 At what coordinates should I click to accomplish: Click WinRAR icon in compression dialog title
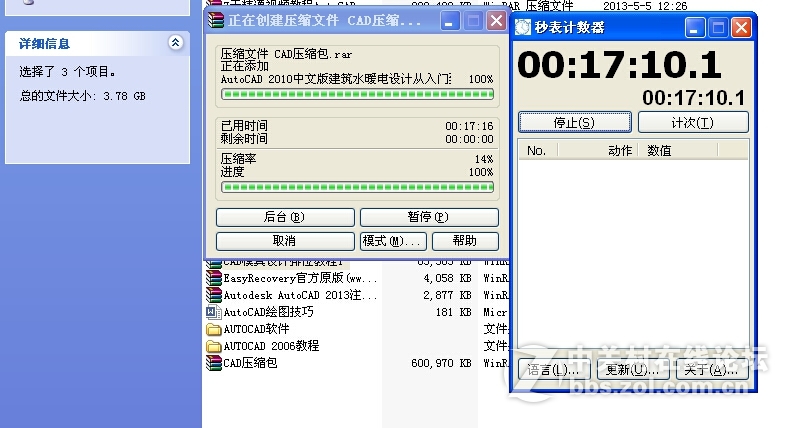coord(216,20)
